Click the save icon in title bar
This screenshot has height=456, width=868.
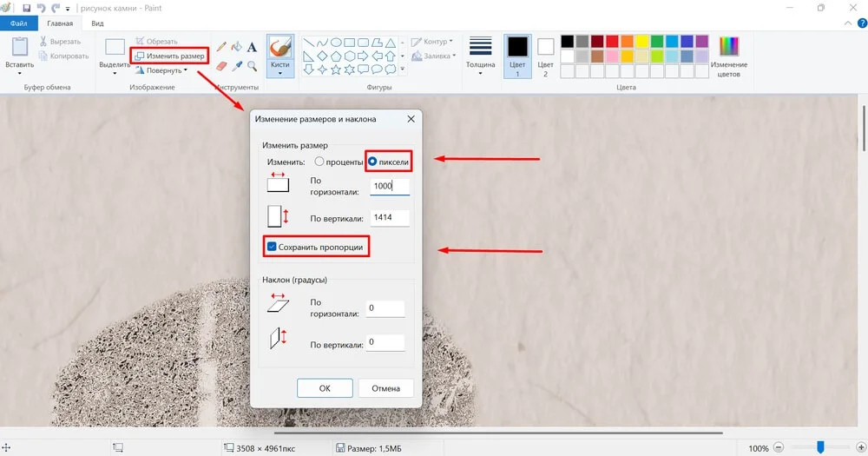[x=28, y=8]
